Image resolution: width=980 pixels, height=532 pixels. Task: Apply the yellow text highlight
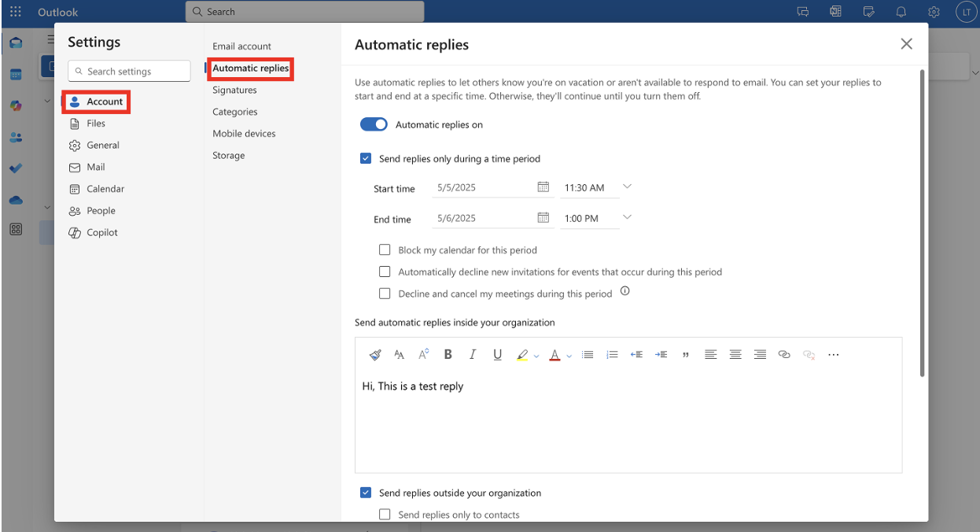(x=522, y=355)
